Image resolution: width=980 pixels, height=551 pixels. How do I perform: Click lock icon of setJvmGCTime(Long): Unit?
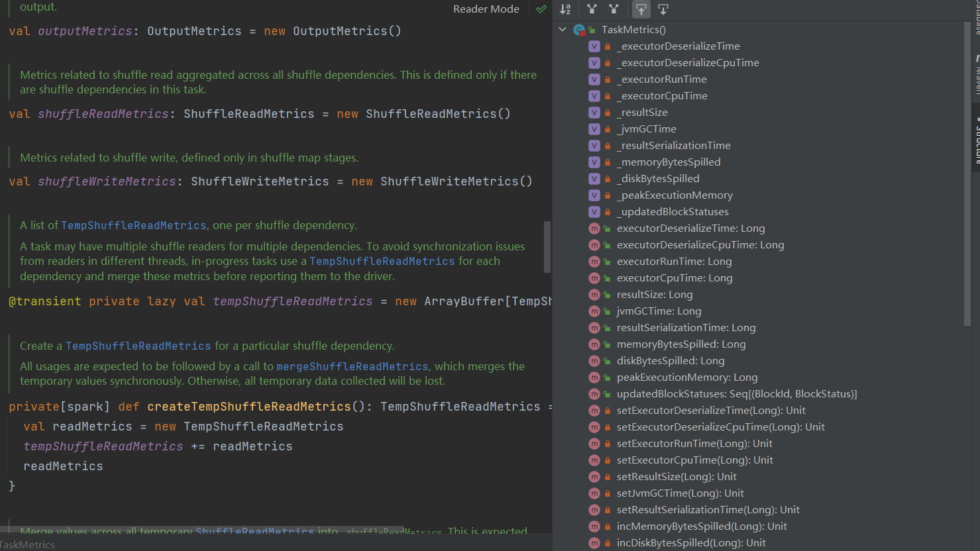pos(608,493)
